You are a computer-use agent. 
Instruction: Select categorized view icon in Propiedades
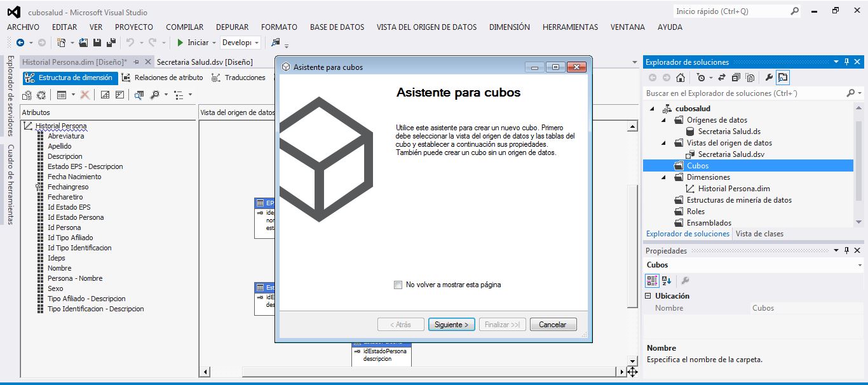pyautogui.click(x=652, y=280)
